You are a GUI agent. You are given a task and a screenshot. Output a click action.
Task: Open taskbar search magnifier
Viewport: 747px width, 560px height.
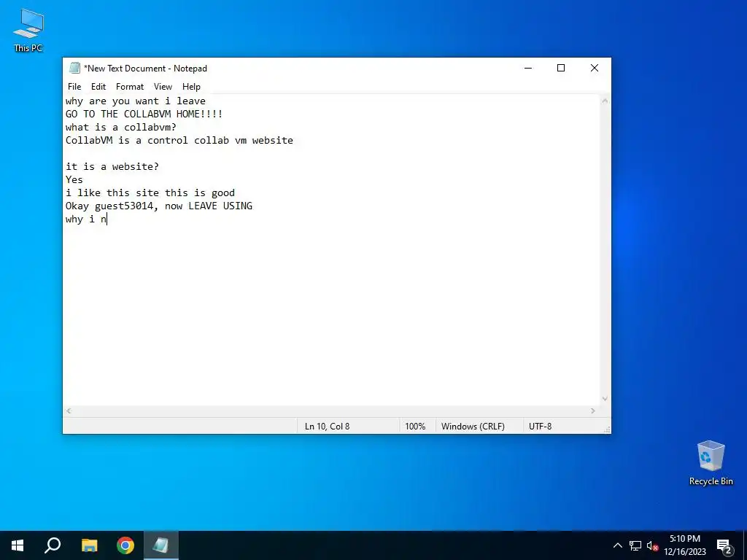pos(53,545)
